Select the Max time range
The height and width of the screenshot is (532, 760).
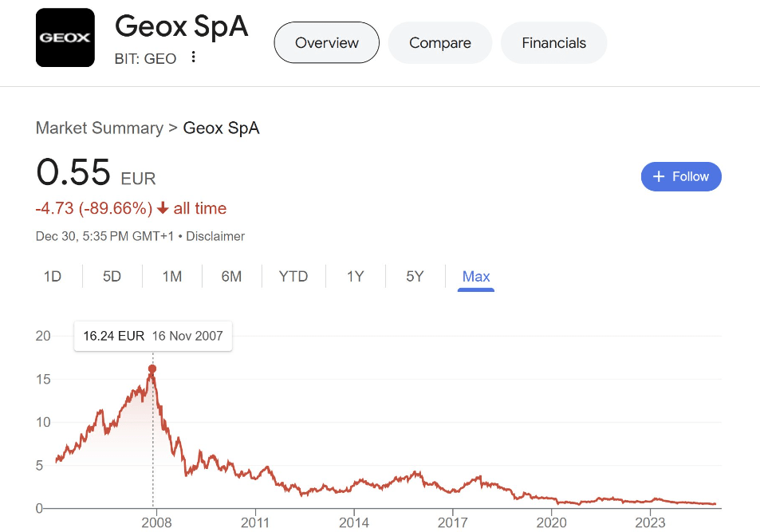(476, 277)
